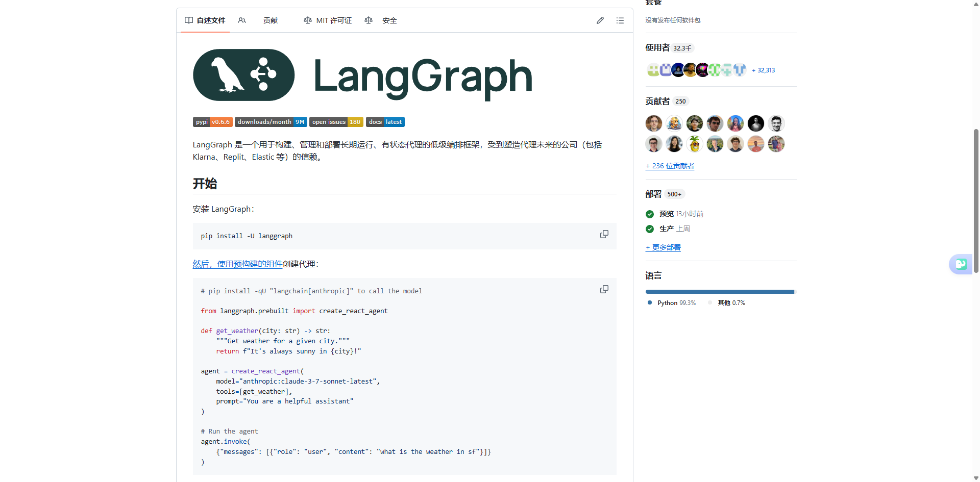Click the yellow-green pixel identicon user avatar
Image resolution: width=980 pixels, height=482 pixels.
tap(653, 70)
